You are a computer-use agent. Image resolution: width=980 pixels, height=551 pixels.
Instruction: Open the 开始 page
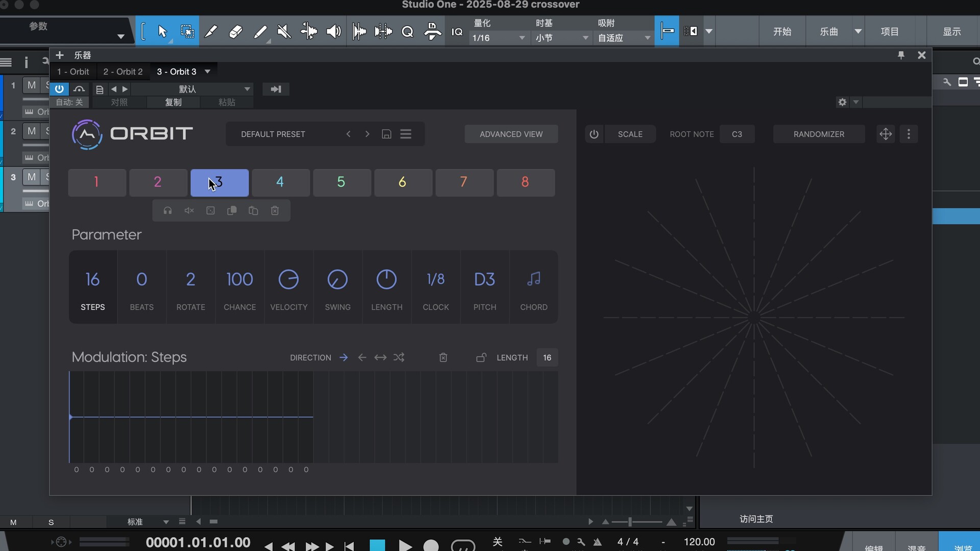coord(782,32)
